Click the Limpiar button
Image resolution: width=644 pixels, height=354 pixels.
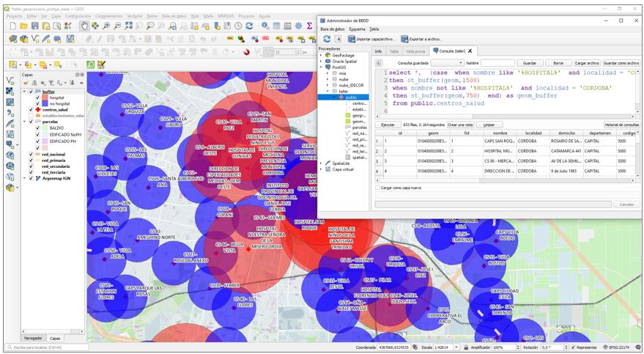489,125
